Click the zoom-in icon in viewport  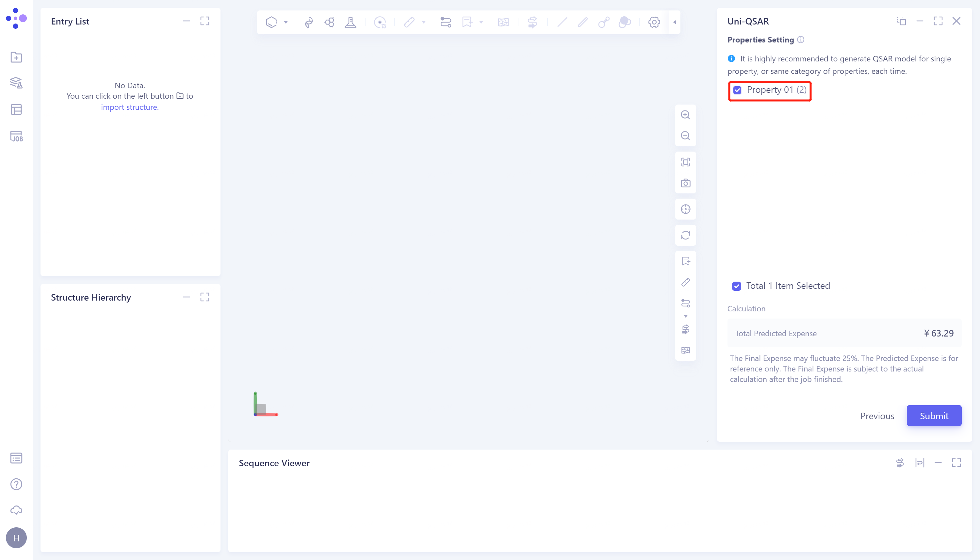[x=686, y=115]
